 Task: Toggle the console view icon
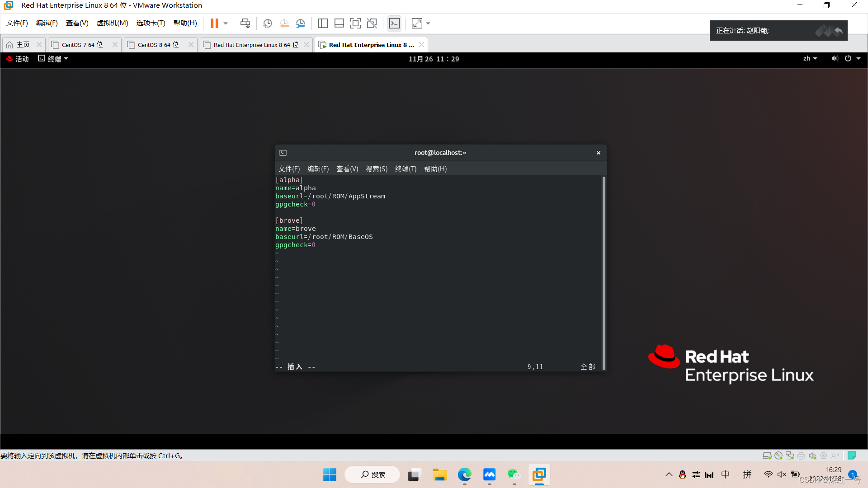(394, 23)
